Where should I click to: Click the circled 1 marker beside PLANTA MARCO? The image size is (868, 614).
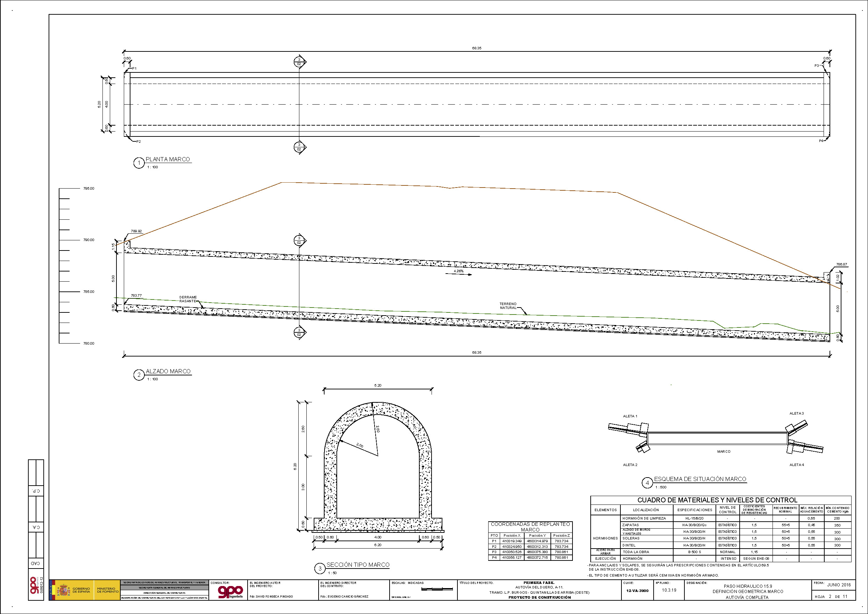pyautogui.click(x=139, y=163)
